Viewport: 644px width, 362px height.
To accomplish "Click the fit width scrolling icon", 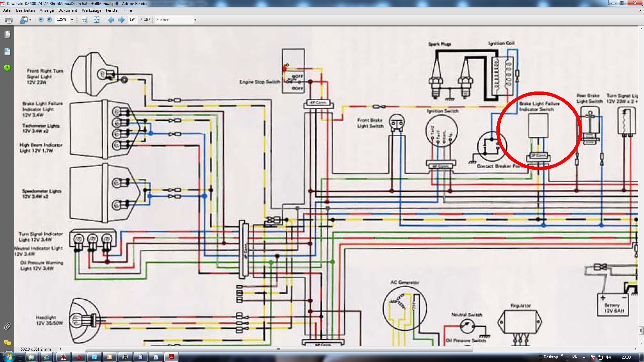I will pyautogui.click(x=84, y=20).
